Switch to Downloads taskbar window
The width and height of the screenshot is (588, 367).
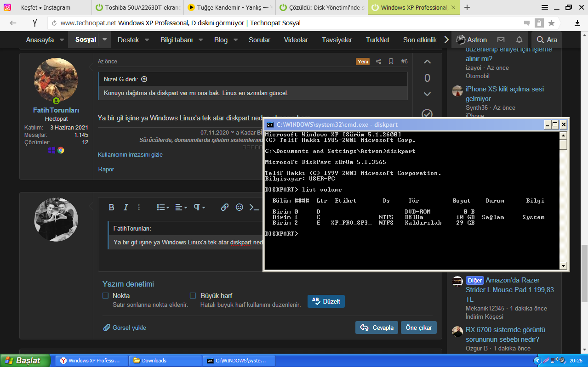coord(165,361)
